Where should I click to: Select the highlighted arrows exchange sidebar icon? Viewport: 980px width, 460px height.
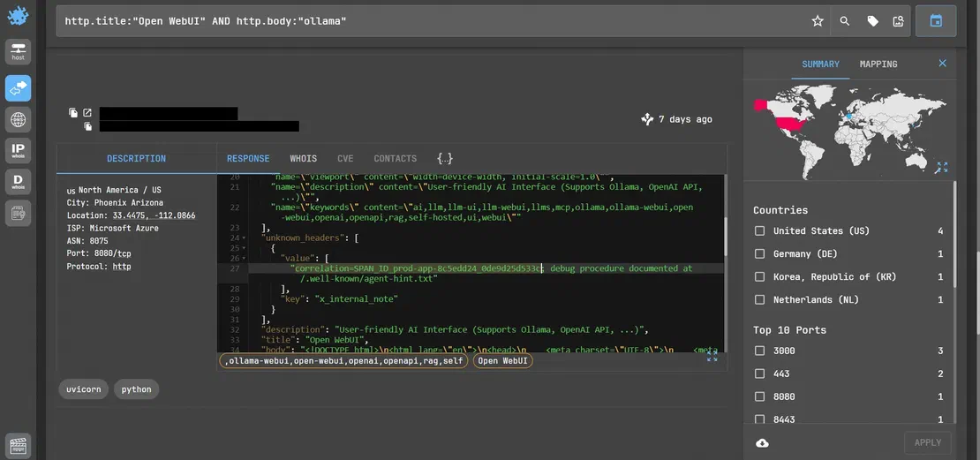pos(19,88)
